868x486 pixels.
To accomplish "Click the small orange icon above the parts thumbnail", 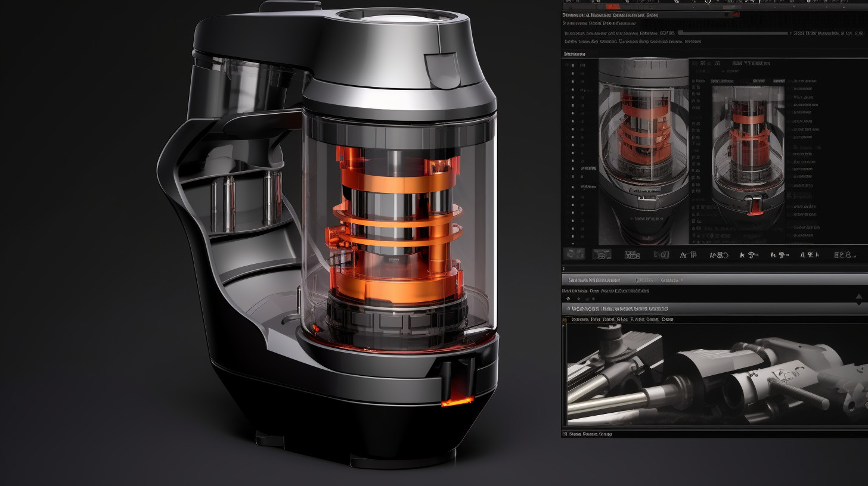I will click(x=564, y=320).
